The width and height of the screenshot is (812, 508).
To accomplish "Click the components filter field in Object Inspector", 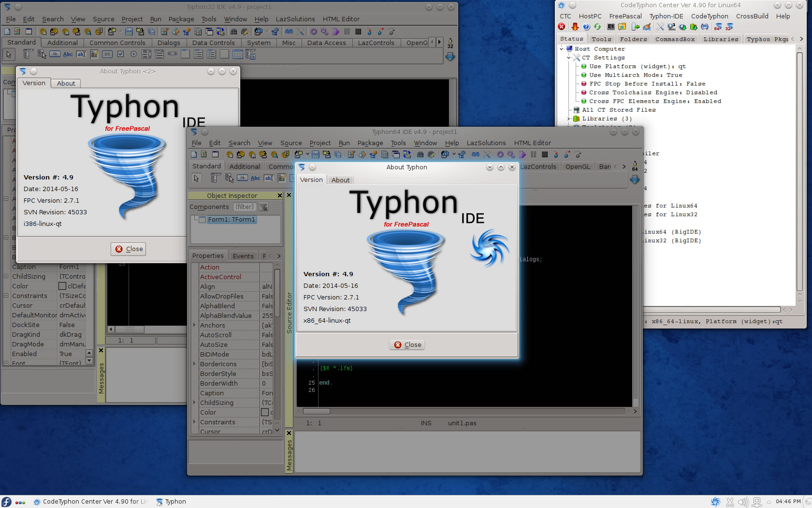I will point(245,207).
